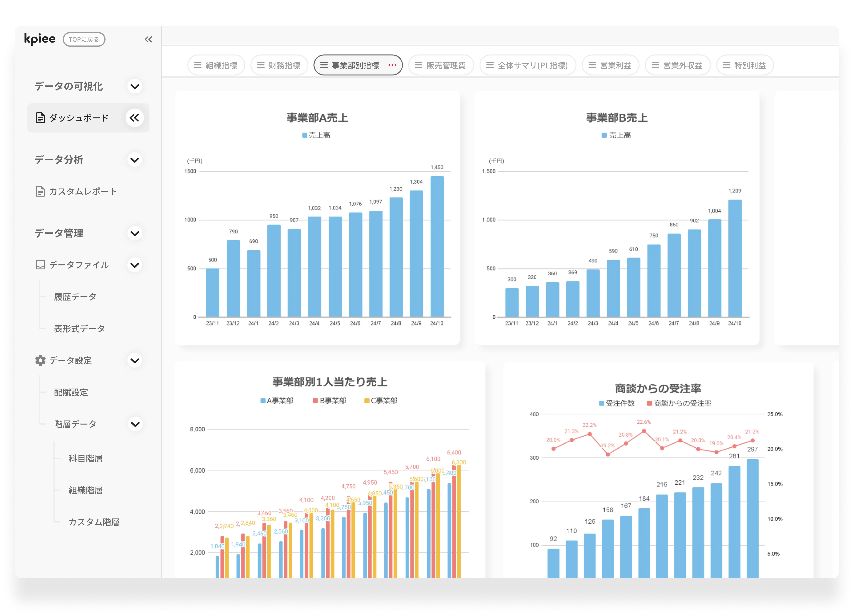Switch to the 販売管理費 tab
This screenshot has width=854, height=616.
[441, 65]
